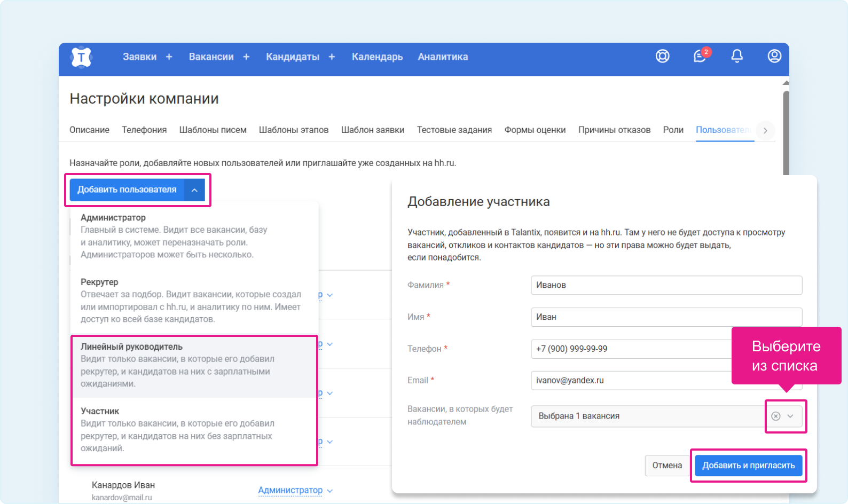Click the Email input field
Image resolution: width=848 pixels, height=504 pixels.
pos(630,381)
